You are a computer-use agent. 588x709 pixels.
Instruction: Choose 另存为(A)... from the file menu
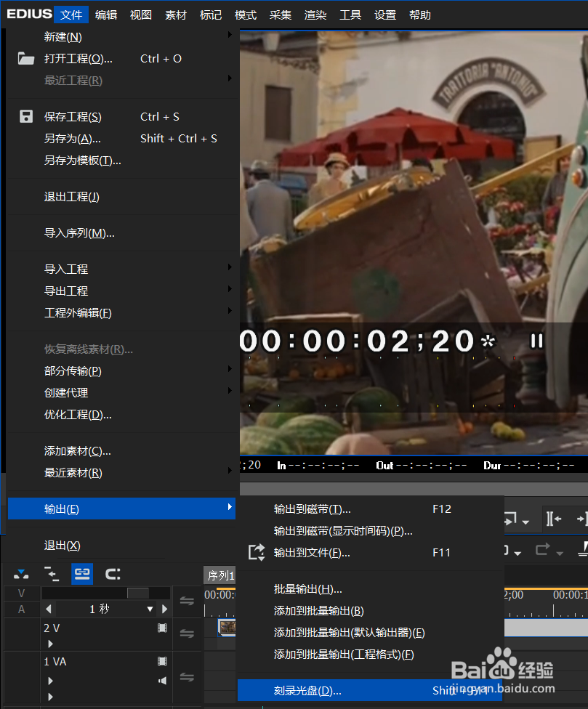click(121, 138)
